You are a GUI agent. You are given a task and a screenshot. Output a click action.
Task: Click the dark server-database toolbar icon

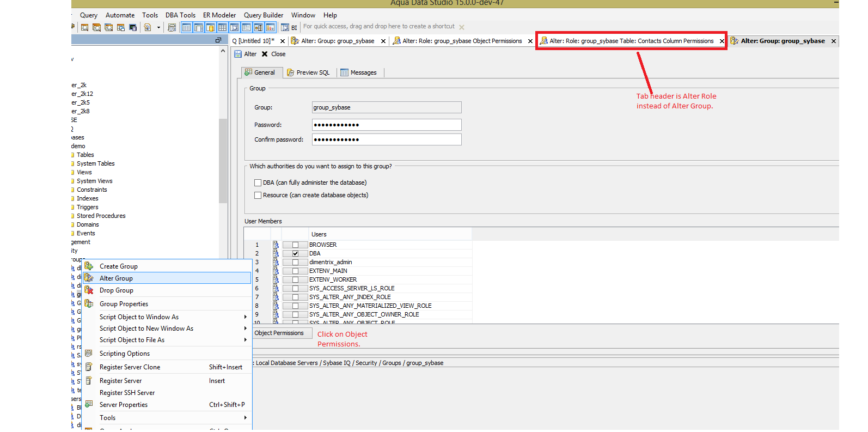coord(133,27)
